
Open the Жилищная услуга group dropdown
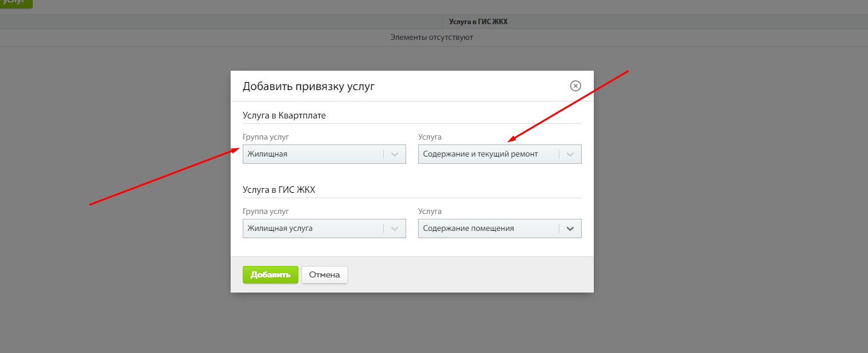tap(324, 228)
